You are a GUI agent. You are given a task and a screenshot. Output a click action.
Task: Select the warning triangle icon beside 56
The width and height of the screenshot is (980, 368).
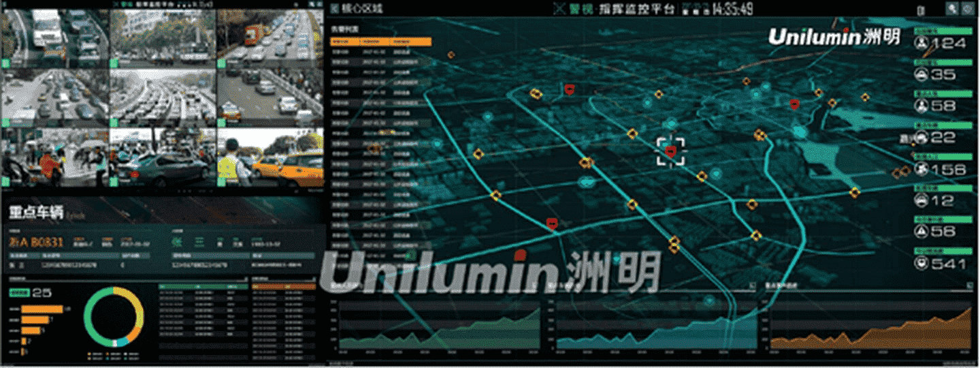[922, 232]
